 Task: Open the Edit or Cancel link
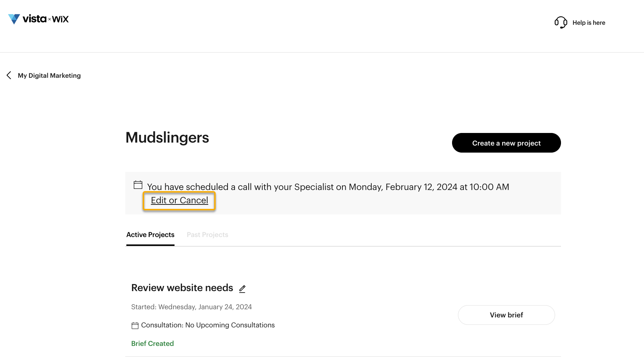pos(179,200)
